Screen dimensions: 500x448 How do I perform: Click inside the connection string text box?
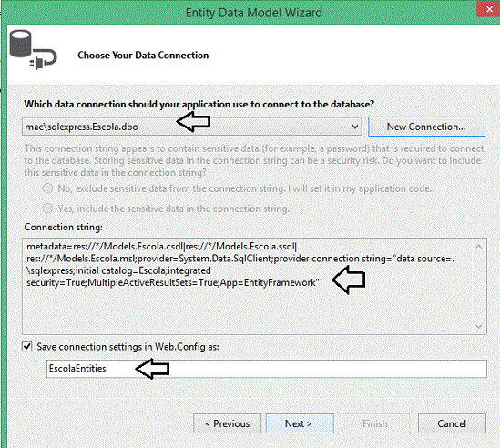pyautogui.click(x=254, y=286)
